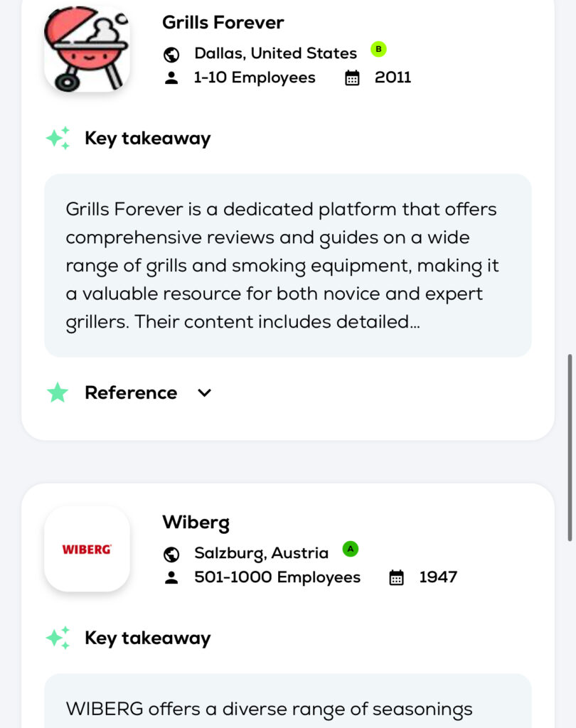Click the Grills Forever barbecue logo
576x728 pixels.
pos(87,50)
